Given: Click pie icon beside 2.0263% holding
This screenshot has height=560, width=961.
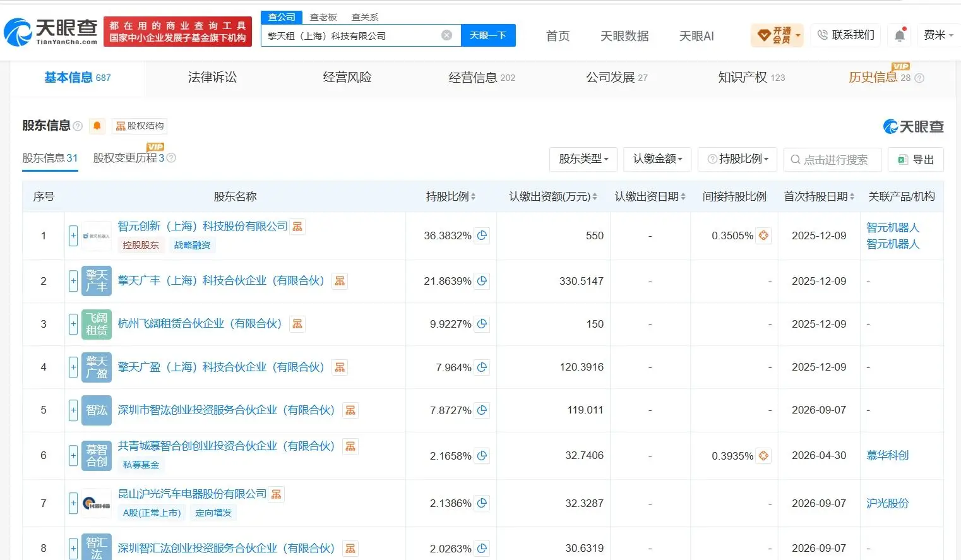Looking at the screenshot, I should point(482,549).
